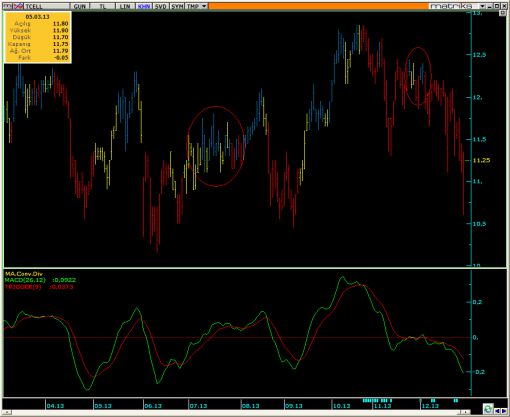The height and width of the screenshot is (417, 510).
Task: Click the green refresh icon at bottom right
Action: [x=488, y=409]
